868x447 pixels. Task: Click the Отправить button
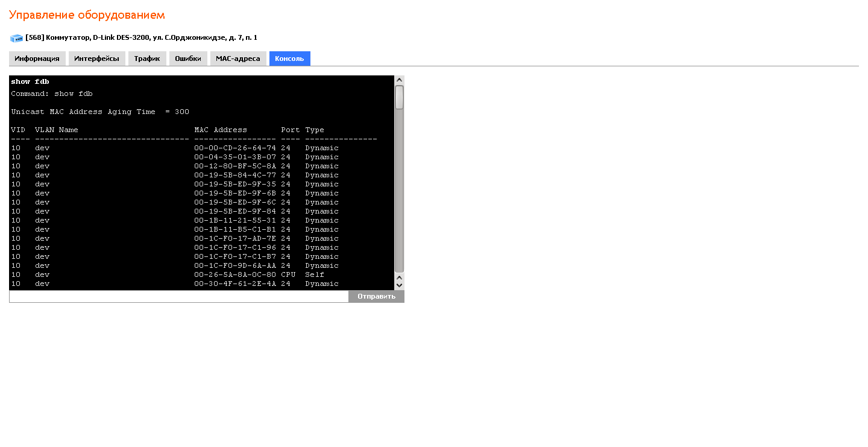(x=376, y=296)
